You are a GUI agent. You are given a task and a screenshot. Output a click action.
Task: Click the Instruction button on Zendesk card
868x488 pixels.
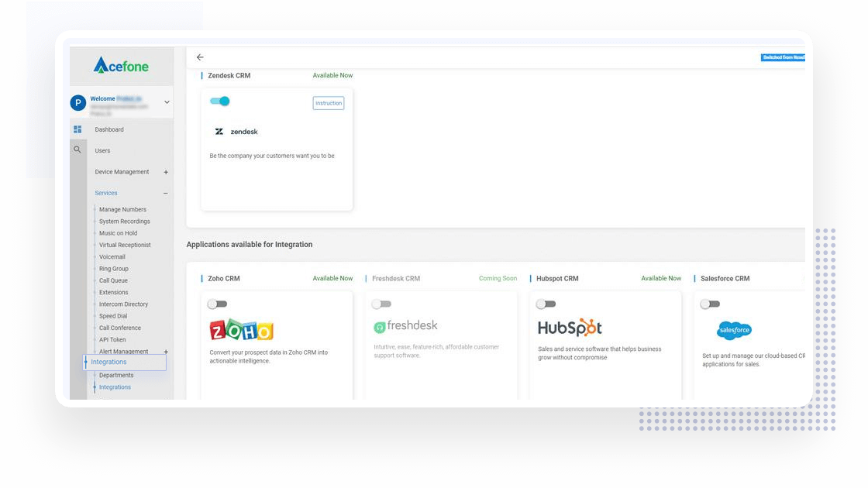coord(329,103)
